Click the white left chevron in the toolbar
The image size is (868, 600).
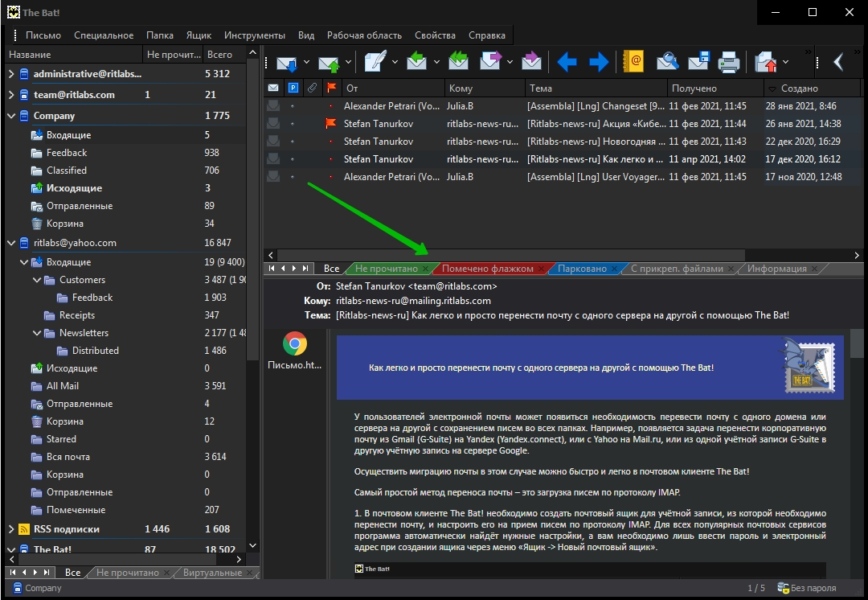[838, 61]
